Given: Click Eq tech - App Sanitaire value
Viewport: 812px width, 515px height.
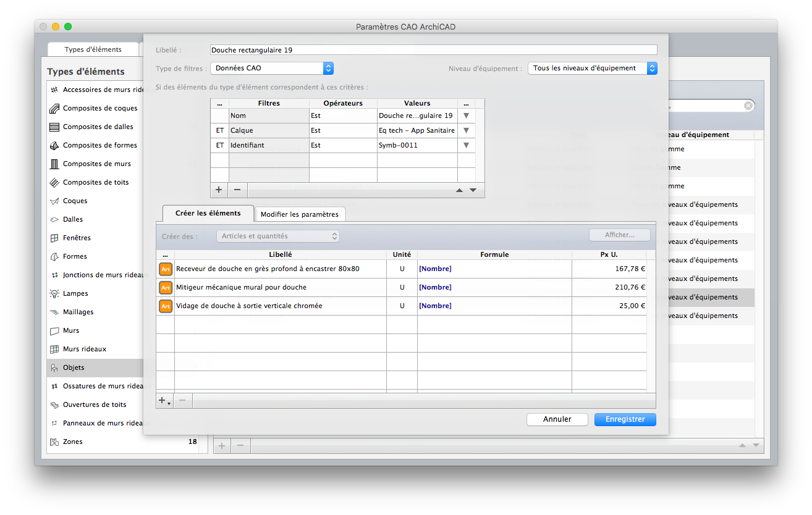Looking at the screenshot, I should pos(417,130).
